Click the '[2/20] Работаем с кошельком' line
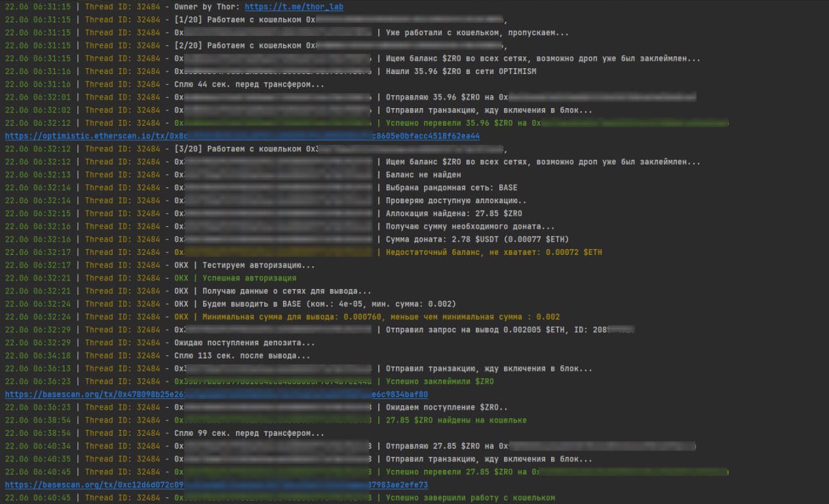The width and height of the screenshot is (829, 504). pos(341,45)
